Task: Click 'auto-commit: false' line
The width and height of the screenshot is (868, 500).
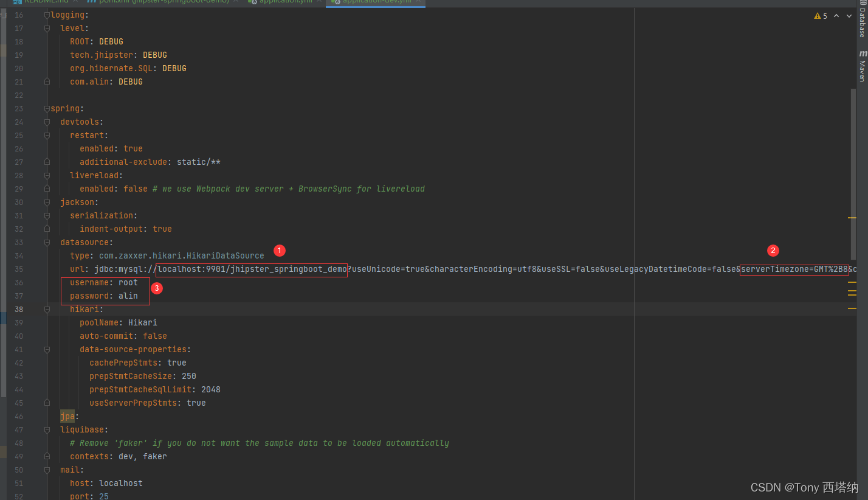Action: tap(123, 336)
